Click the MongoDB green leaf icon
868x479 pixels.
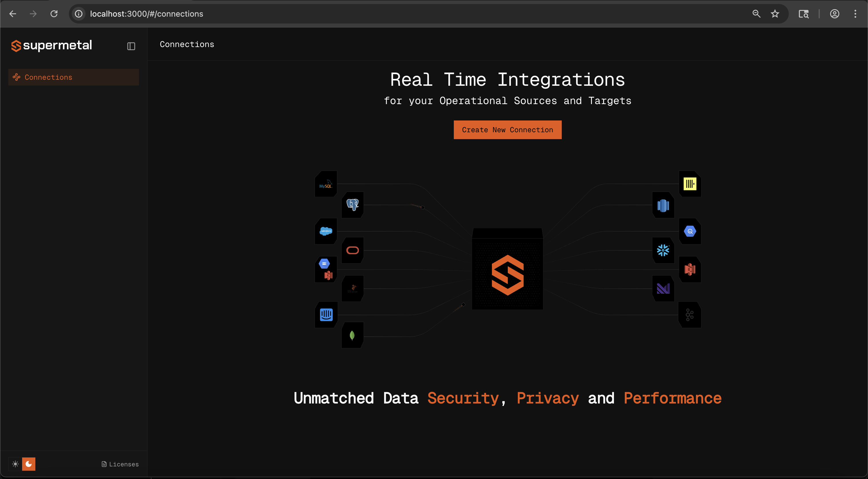pyautogui.click(x=352, y=335)
